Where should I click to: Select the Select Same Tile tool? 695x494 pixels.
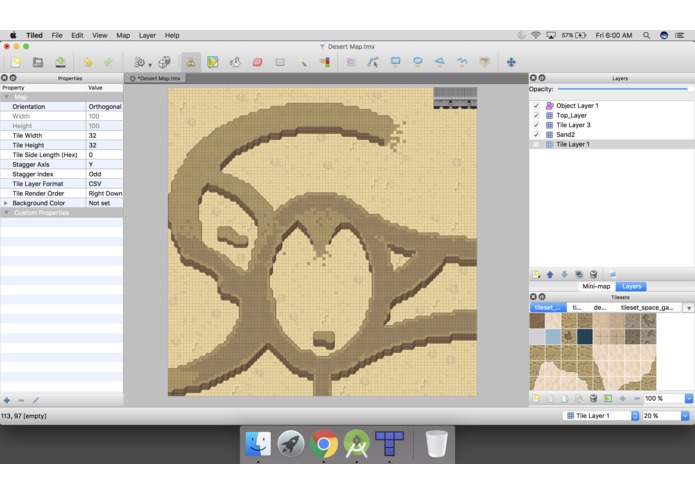click(x=325, y=62)
